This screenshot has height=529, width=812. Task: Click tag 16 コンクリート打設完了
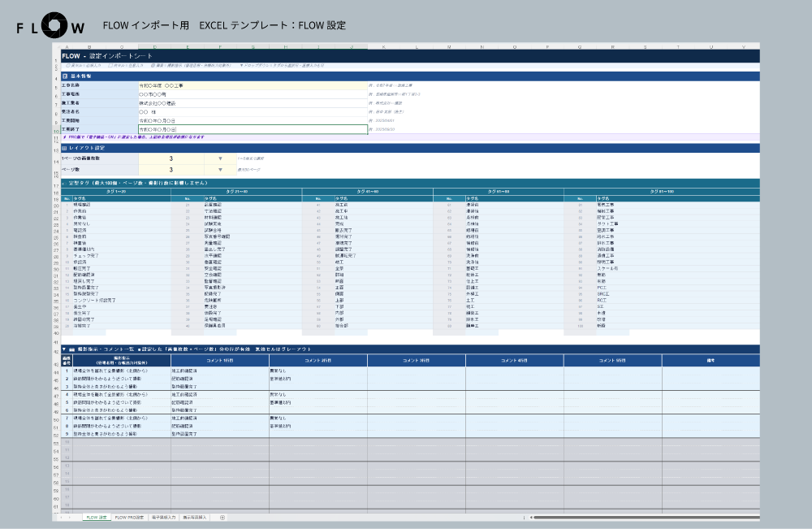pyautogui.click(x=94, y=301)
